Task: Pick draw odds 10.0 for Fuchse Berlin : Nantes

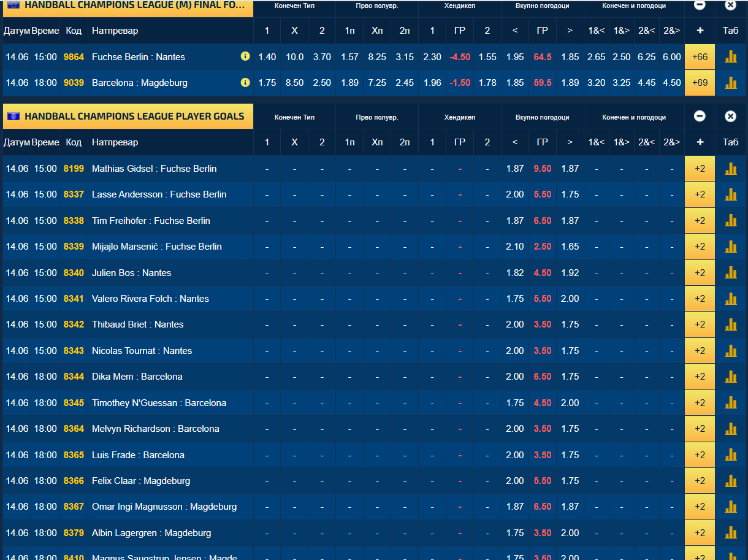Action: pos(294,56)
